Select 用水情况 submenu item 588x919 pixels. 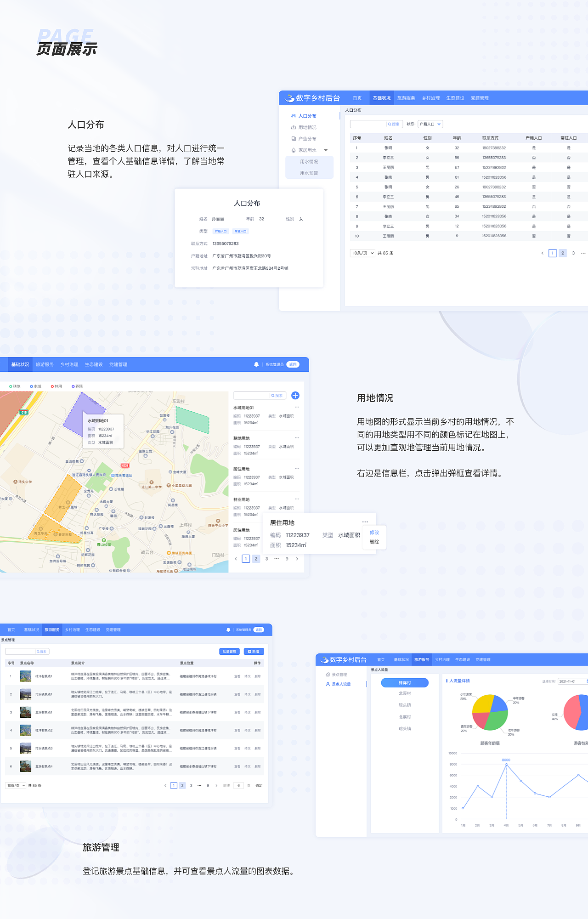tap(309, 162)
